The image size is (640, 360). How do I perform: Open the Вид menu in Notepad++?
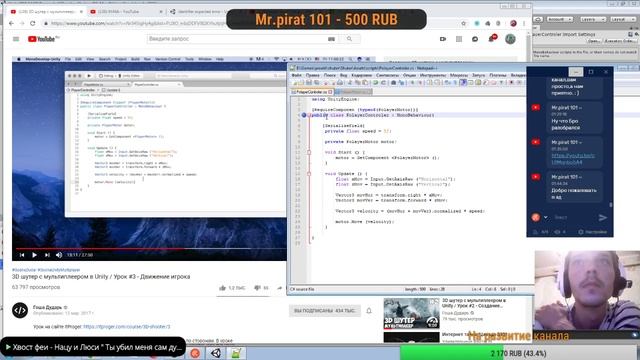[344, 75]
